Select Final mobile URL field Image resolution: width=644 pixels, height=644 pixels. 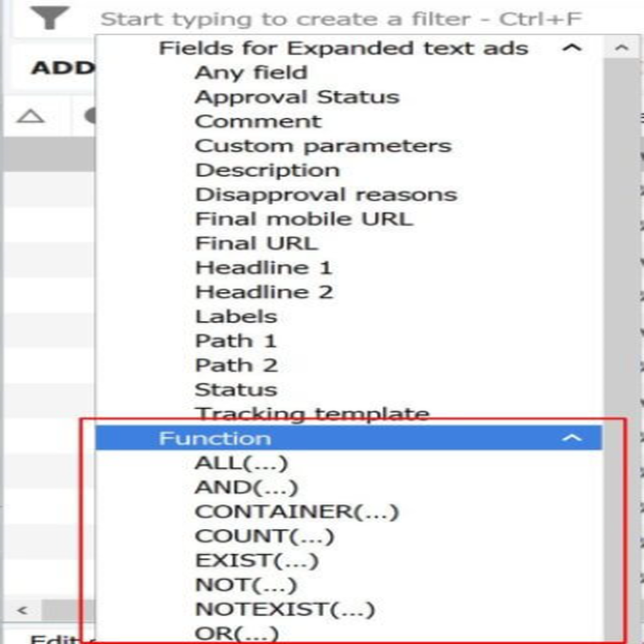pos(304,219)
